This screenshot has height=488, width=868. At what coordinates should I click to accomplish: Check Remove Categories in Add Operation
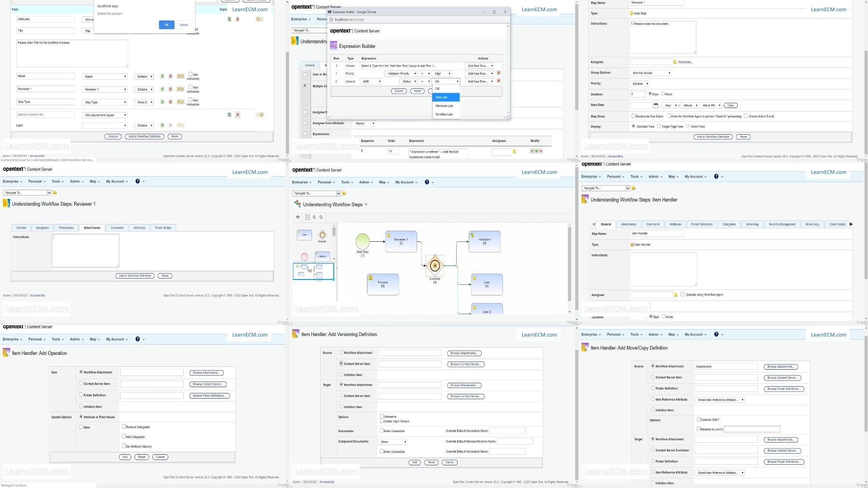coord(124,427)
